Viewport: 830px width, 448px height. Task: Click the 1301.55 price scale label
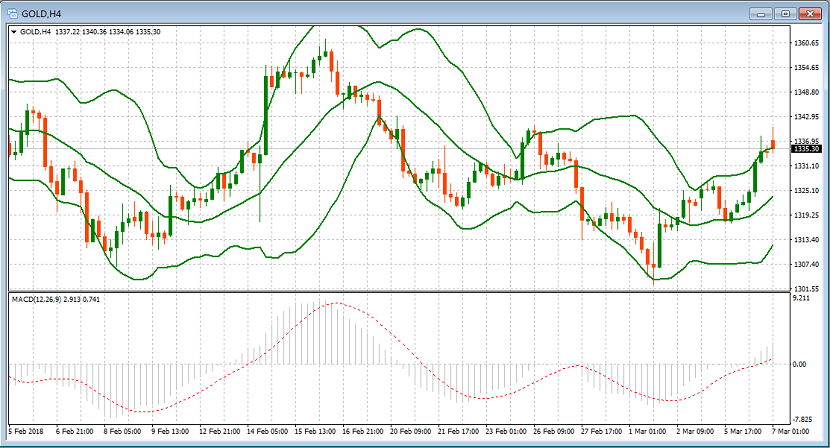(807, 289)
